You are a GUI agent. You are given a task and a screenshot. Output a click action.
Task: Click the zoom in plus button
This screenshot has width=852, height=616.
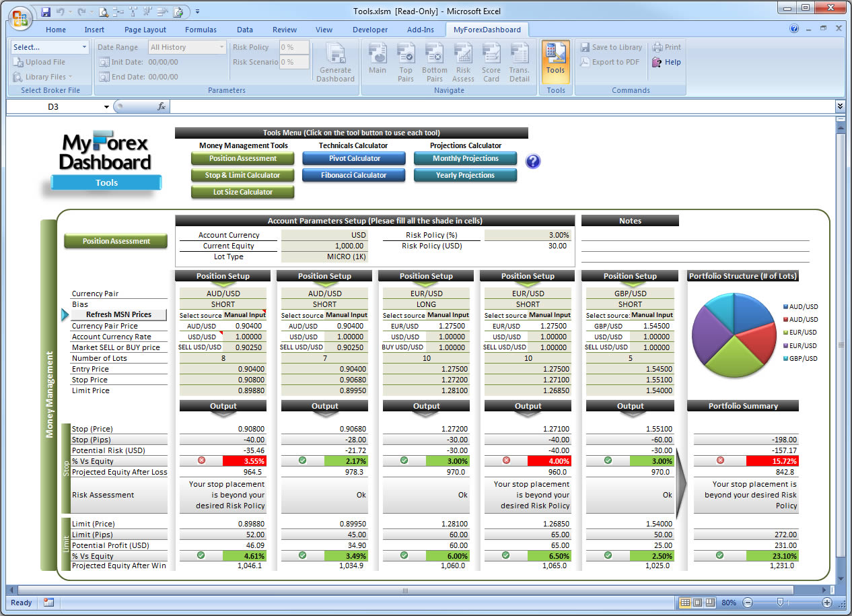pos(827,603)
